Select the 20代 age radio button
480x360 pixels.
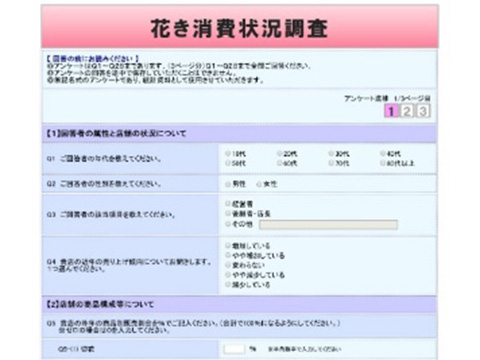[x=280, y=154]
